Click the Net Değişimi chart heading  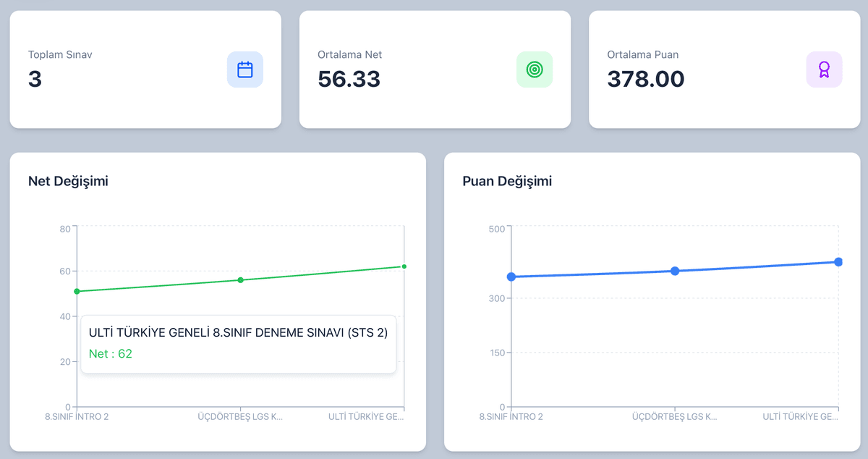(68, 181)
